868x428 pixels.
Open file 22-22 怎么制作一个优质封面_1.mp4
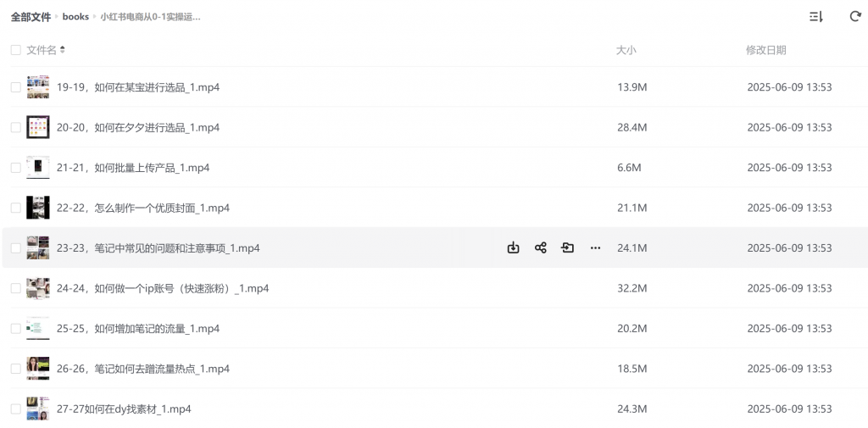click(x=142, y=208)
